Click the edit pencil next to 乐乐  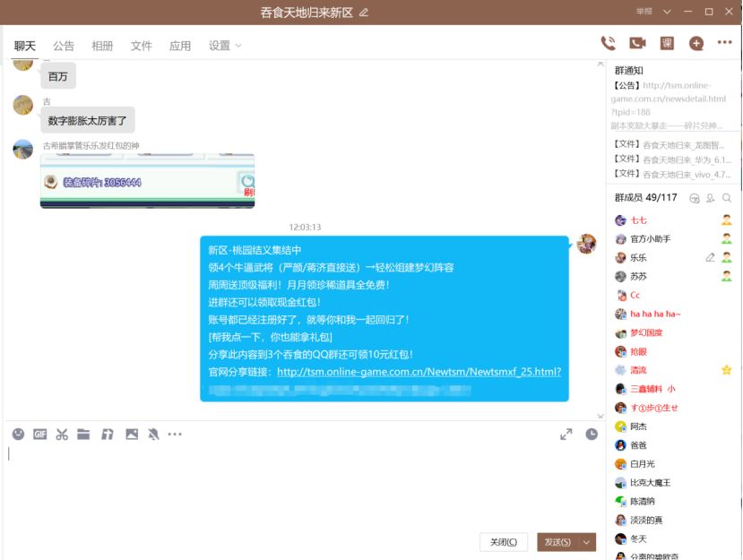tap(710, 258)
